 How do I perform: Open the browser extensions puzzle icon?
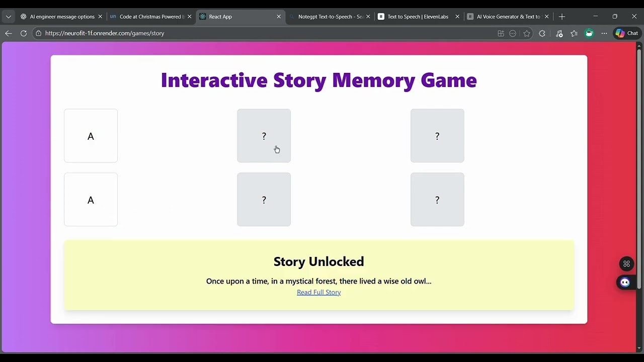[542, 34]
